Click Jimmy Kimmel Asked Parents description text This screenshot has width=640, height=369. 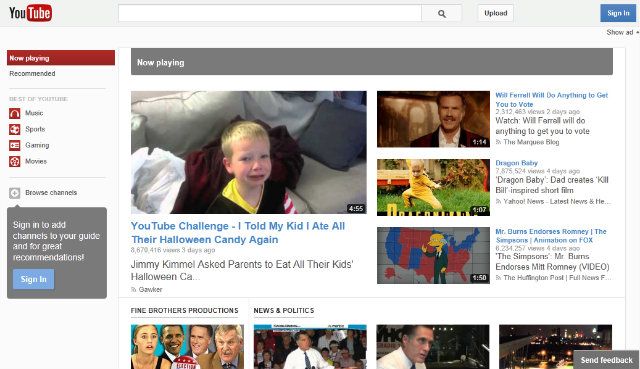[x=242, y=270]
